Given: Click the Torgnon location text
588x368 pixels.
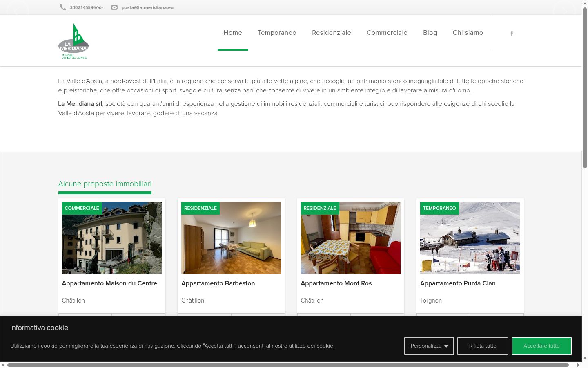Looking at the screenshot, I should click(x=431, y=301).
